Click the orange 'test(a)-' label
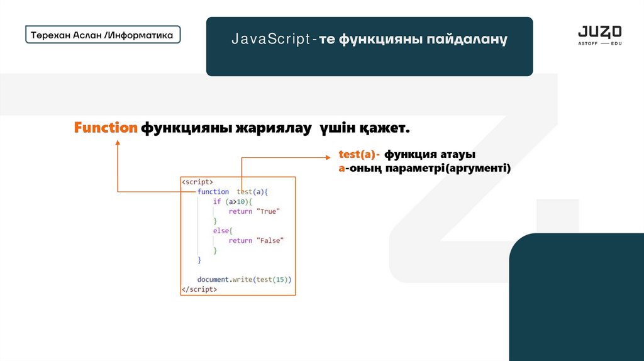Screen dimensions: 644x361 pyautogui.click(x=359, y=155)
